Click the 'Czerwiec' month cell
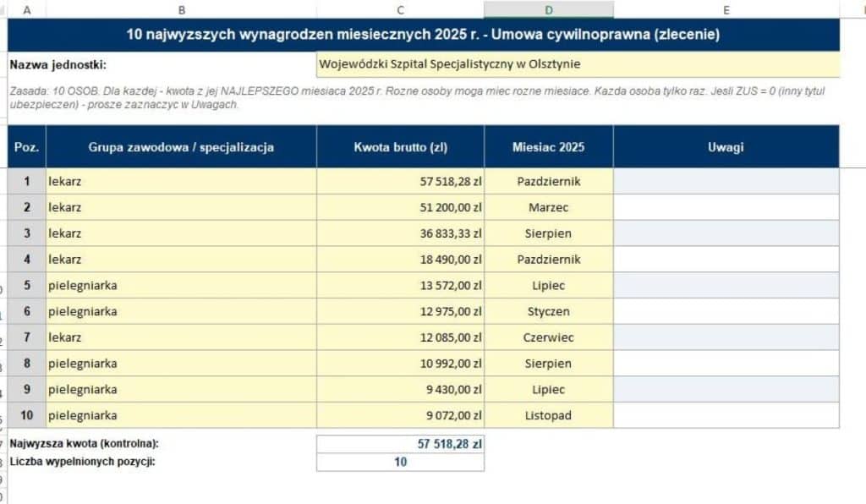The height and width of the screenshot is (504, 866). pyautogui.click(x=548, y=337)
